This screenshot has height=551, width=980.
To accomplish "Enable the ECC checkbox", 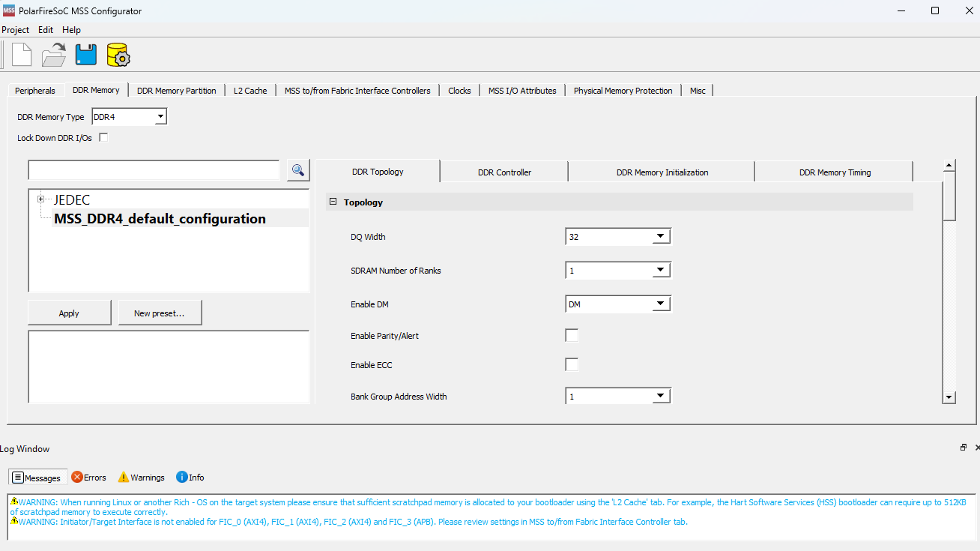I will click(572, 364).
